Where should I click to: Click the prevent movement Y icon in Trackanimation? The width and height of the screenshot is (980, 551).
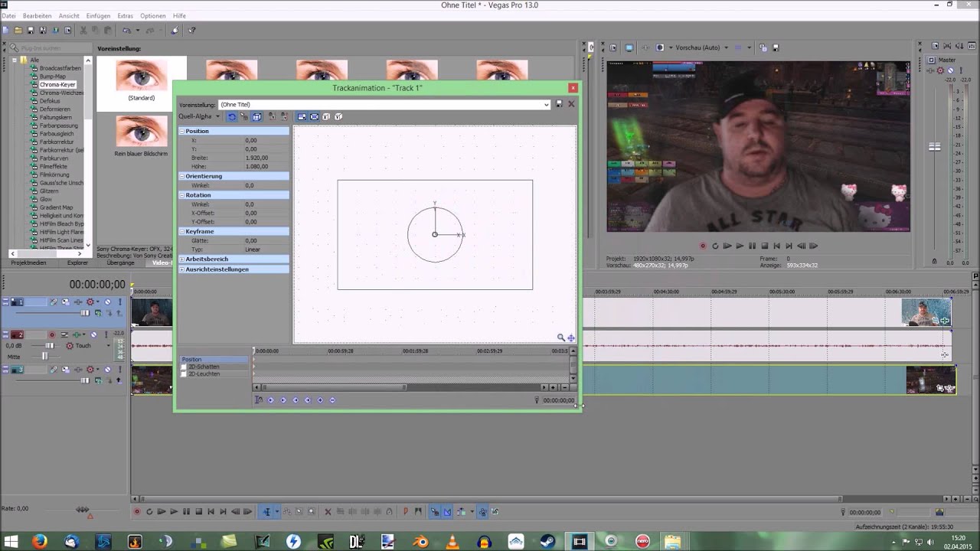[284, 116]
